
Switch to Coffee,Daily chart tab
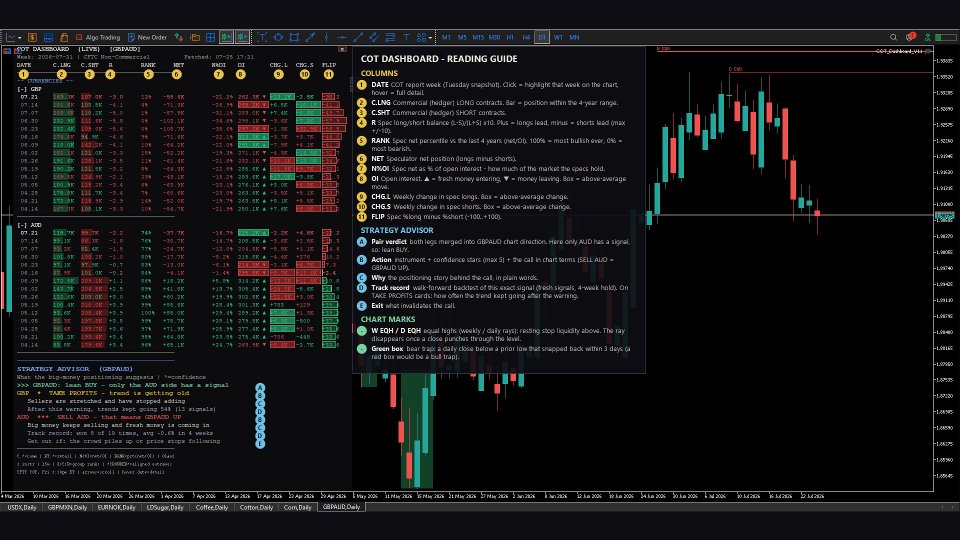[212, 508]
